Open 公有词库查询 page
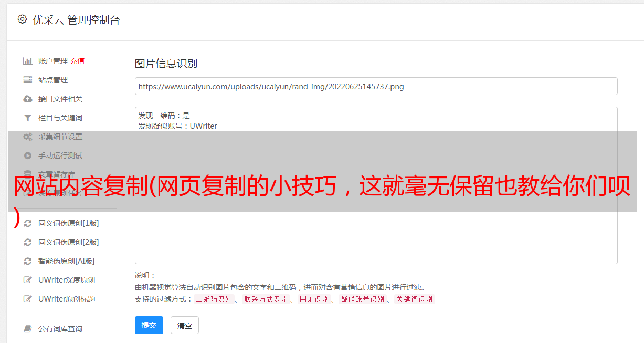Screen dimensions: 644x343 point(60,329)
